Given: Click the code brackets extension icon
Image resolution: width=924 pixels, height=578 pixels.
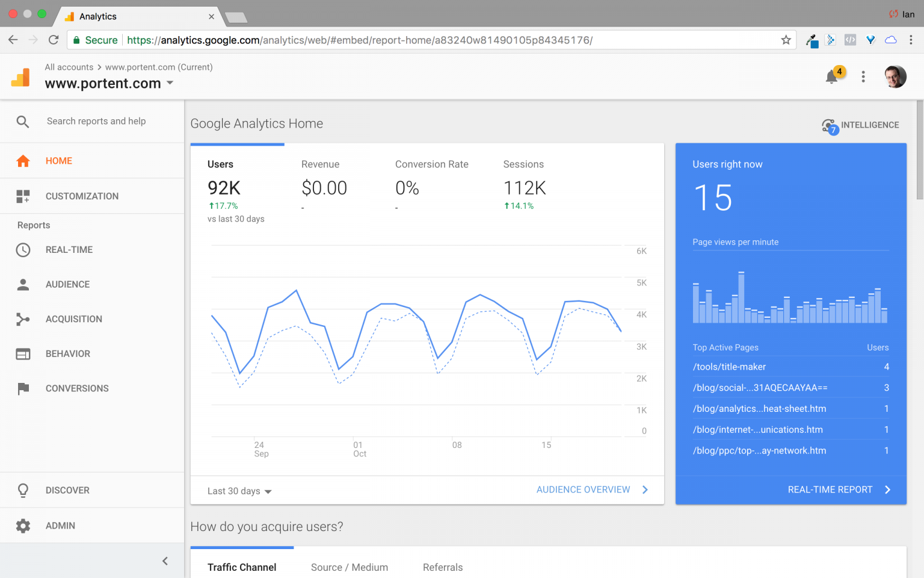Looking at the screenshot, I should click(850, 40).
